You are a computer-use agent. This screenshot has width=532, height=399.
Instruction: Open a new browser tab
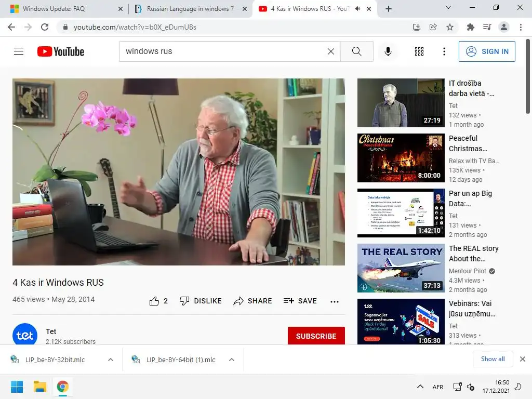(x=389, y=9)
